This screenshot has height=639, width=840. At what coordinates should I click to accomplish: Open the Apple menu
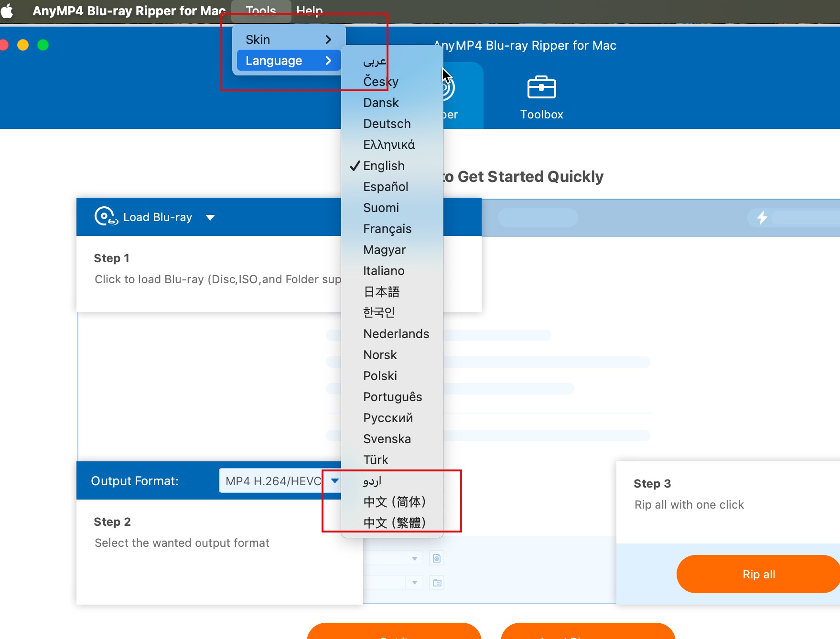tap(7, 11)
